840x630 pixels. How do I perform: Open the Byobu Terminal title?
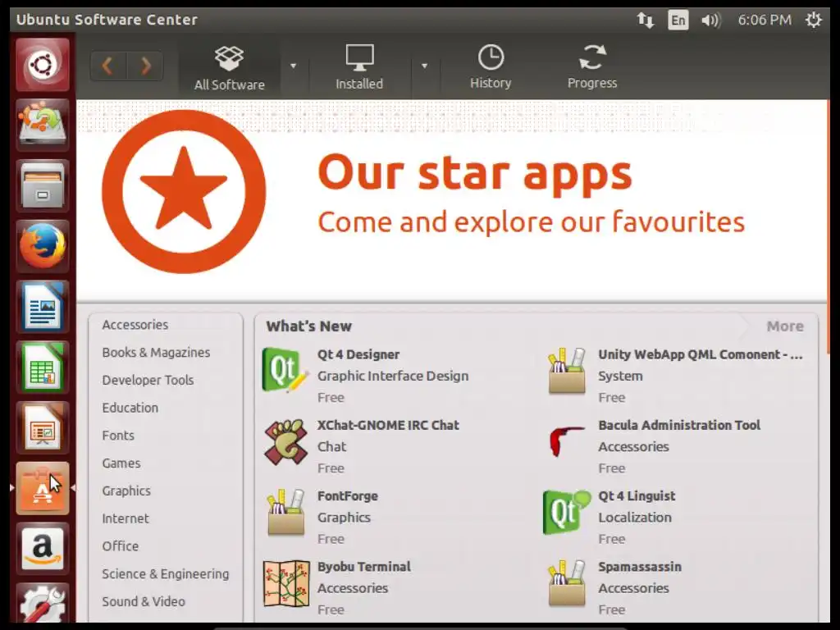(364, 567)
